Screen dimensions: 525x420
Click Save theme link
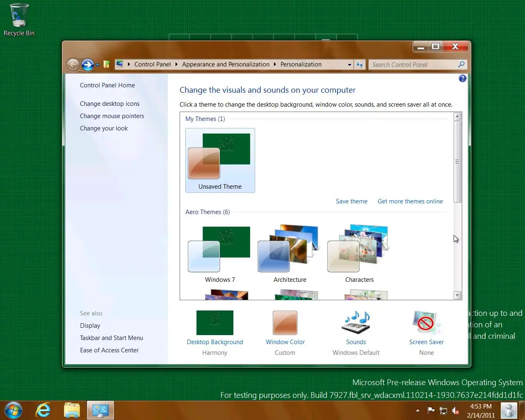[x=352, y=201]
